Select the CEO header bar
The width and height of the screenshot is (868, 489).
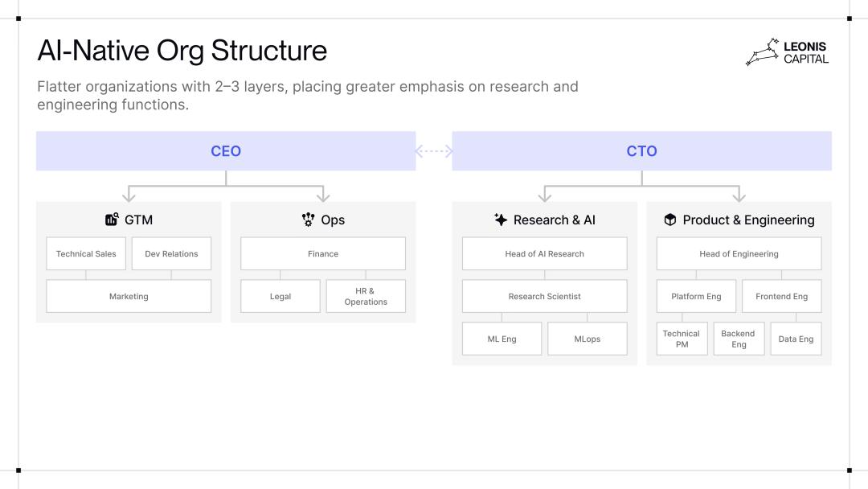226,151
